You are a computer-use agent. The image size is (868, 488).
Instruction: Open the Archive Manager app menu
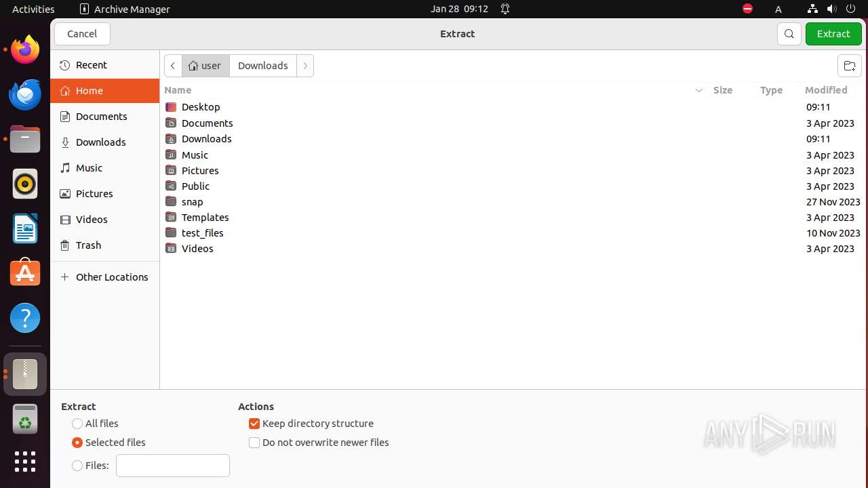pyautogui.click(x=125, y=9)
